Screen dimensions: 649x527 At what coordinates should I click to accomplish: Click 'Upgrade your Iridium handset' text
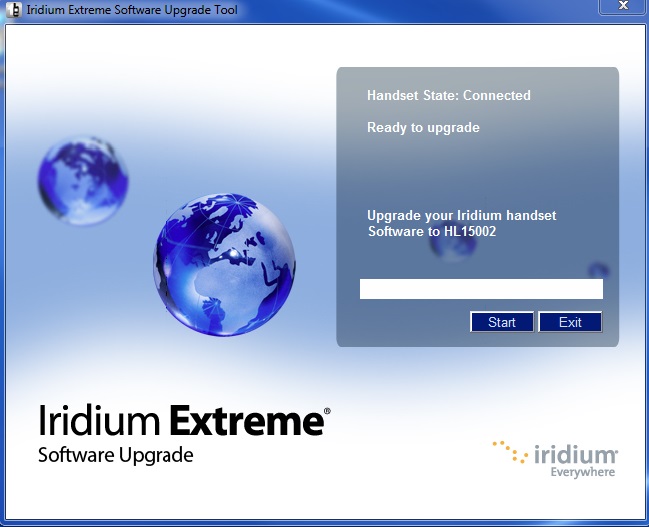click(462, 215)
